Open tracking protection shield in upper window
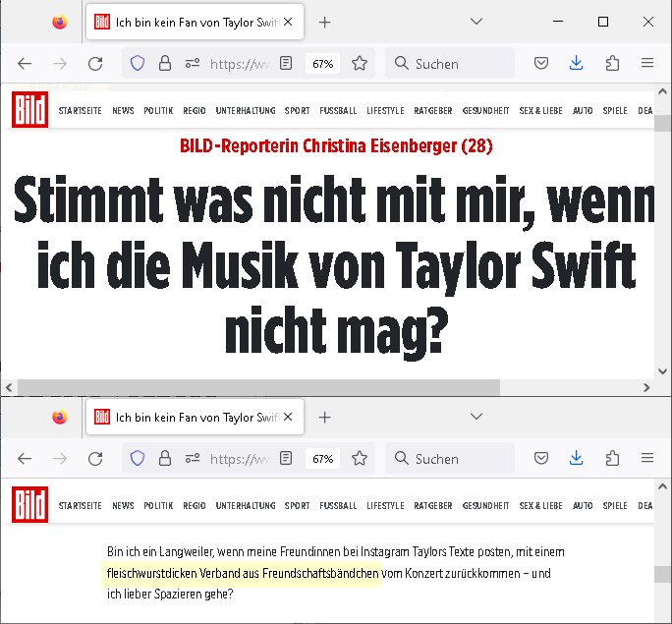This screenshot has width=672, height=624. (x=138, y=64)
